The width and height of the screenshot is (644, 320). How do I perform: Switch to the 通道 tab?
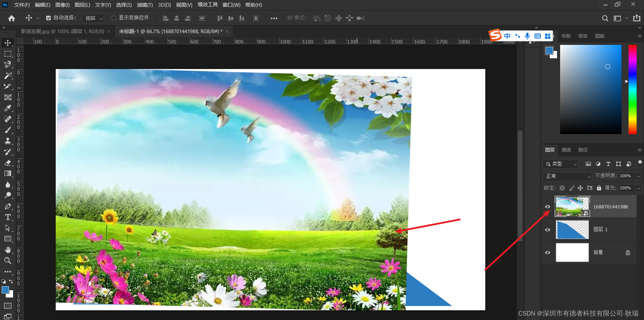(x=566, y=150)
